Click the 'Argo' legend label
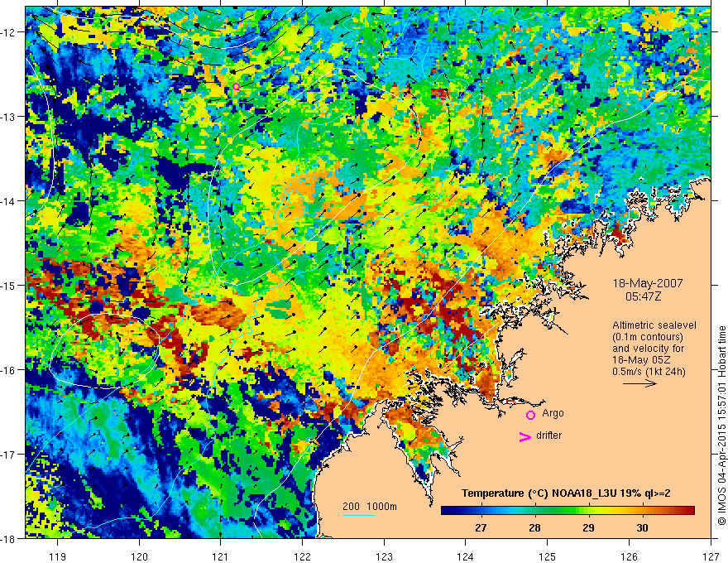The height and width of the screenshot is (563, 728). [553, 413]
